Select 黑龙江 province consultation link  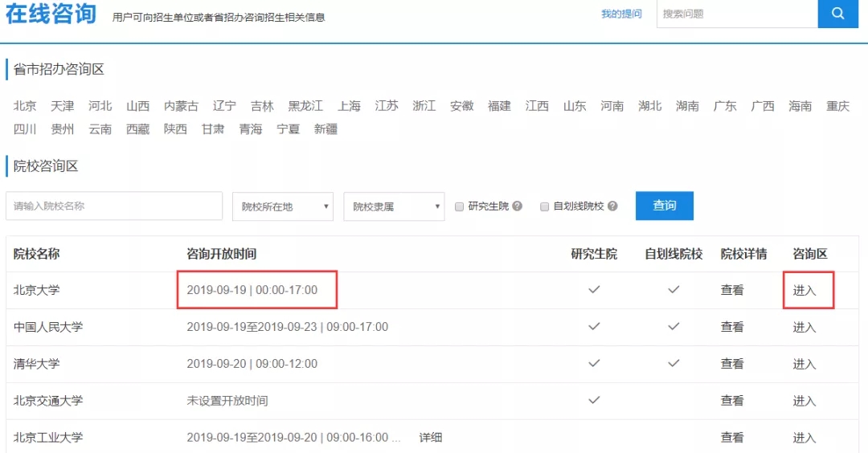click(x=305, y=106)
